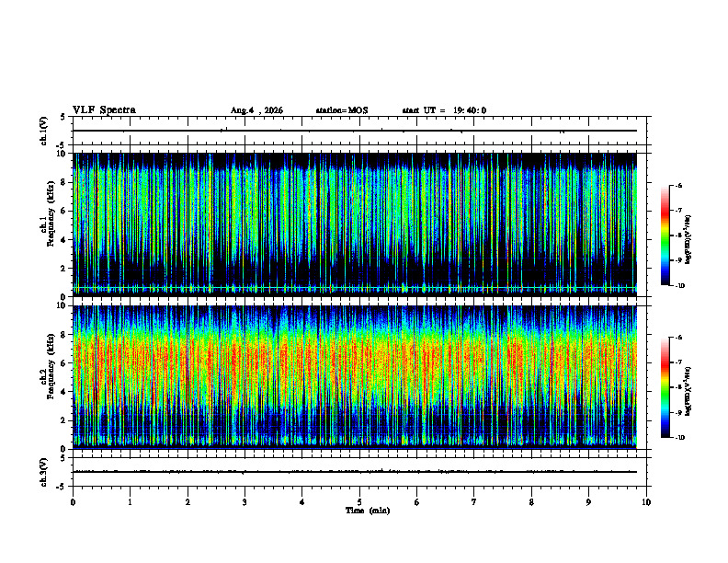Click the ch.3(V) waveform axis label
The height and width of the screenshot is (563, 728).
[44, 472]
